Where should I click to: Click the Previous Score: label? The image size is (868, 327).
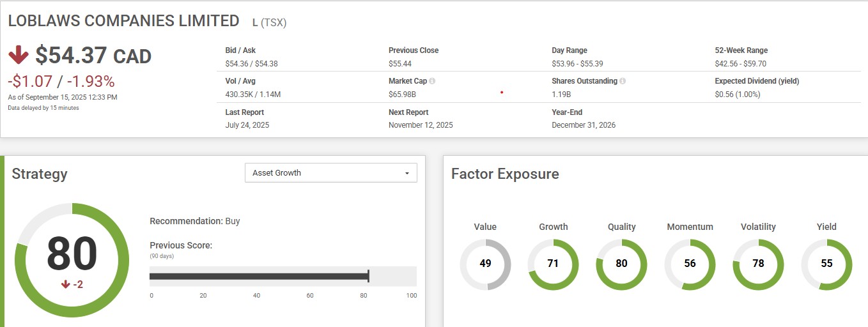coord(181,245)
